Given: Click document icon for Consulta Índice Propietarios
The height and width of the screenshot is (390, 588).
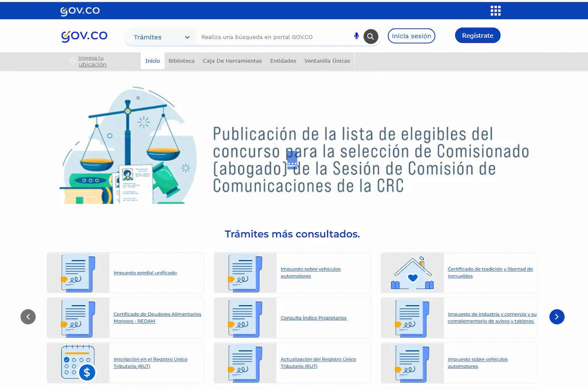Looking at the screenshot, I should point(245,318).
